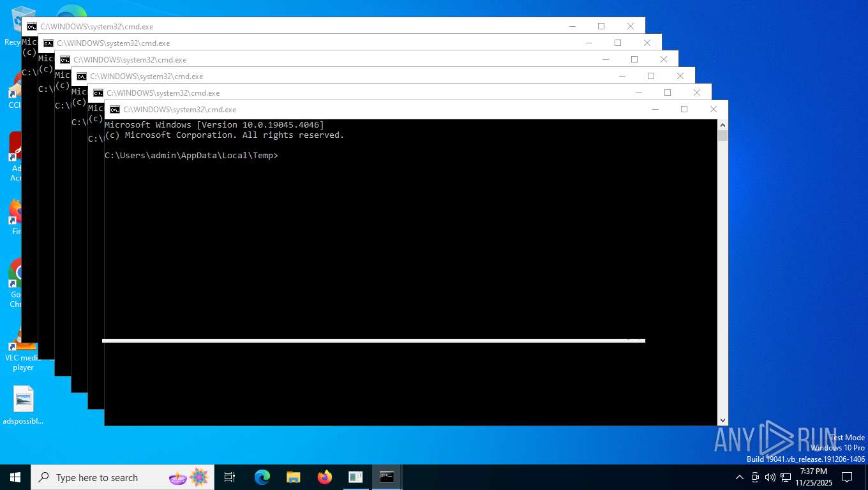This screenshot has width=868, height=490.
Task: Bring the rearmost cmd window forward via its title
Action: coord(97,27)
